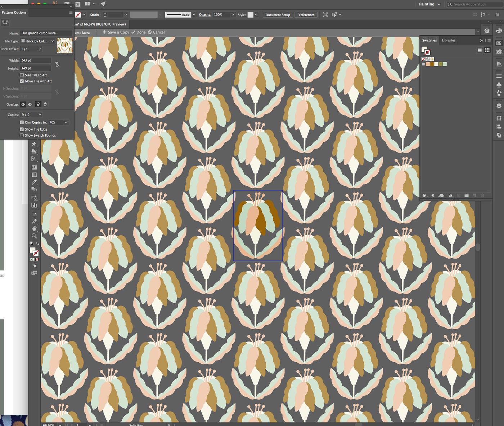
Task: Select the Hand tool
Action: click(34, 228)
